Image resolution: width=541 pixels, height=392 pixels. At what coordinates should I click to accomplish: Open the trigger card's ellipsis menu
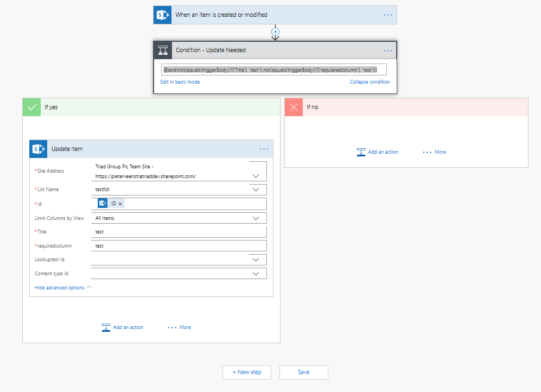point(388,15)
